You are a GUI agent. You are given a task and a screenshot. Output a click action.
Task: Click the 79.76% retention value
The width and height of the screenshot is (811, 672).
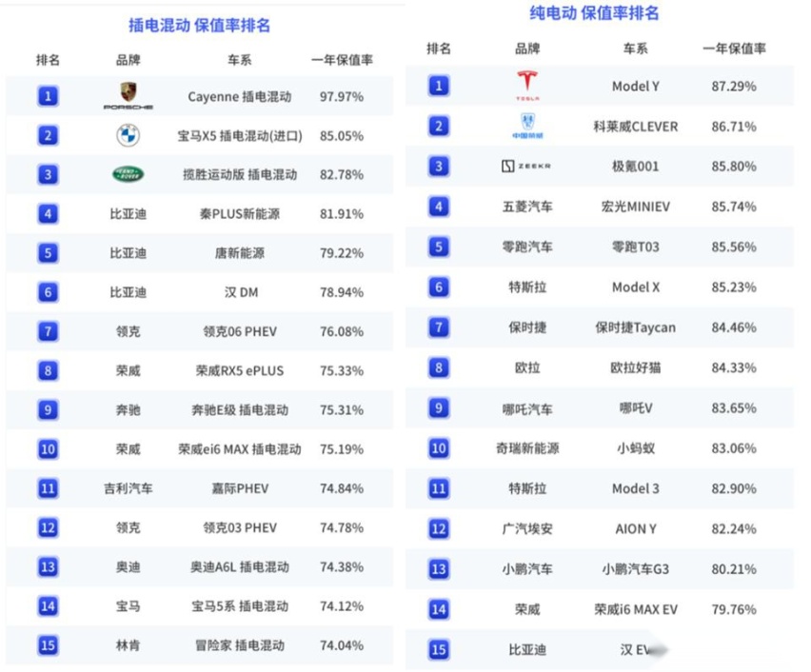click(733, 609)
